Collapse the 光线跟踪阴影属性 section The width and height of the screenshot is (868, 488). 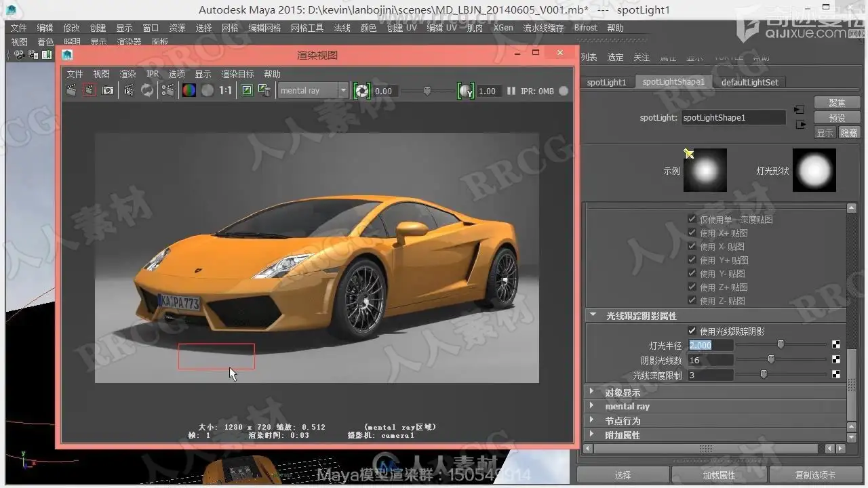[593, 315]
